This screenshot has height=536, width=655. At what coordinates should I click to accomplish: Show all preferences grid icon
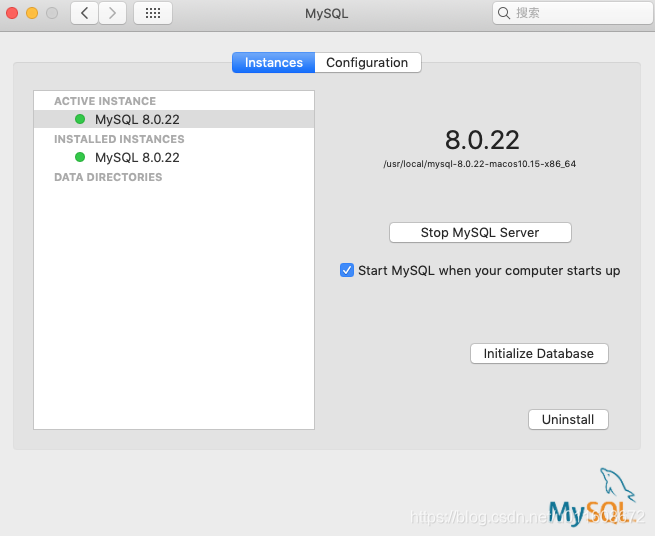tap(153, 13)
